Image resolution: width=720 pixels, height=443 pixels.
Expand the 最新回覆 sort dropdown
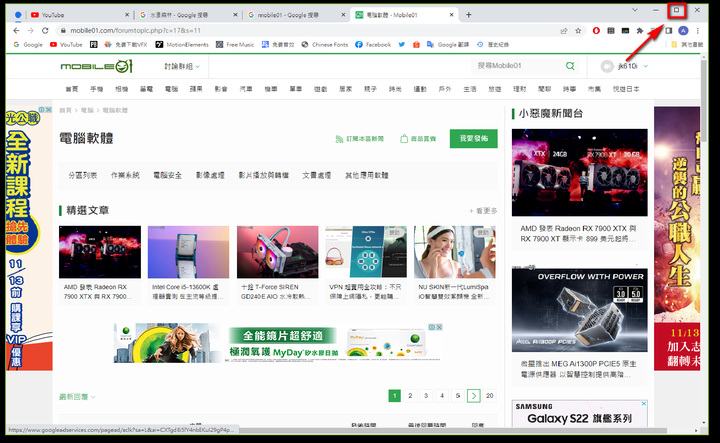[x=77, y=397]
